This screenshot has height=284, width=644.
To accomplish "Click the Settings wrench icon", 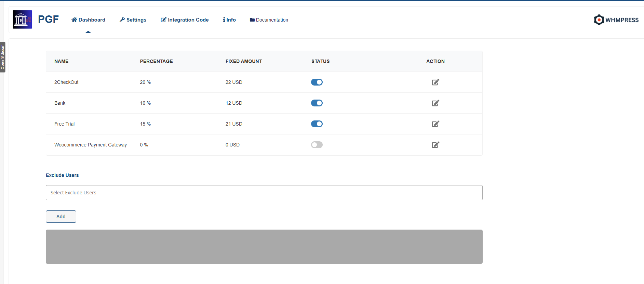I will click(x=122, y=20).
